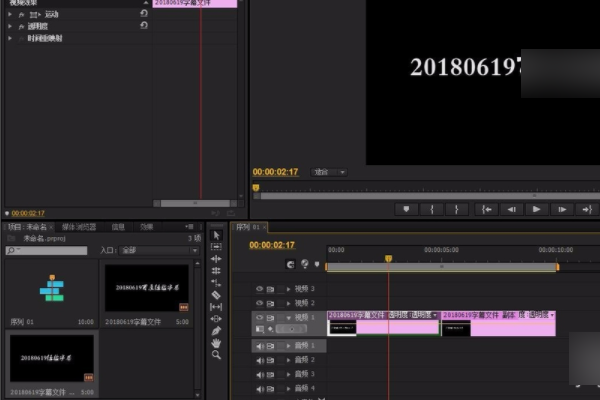The height and width of the screenshot is (400, 600).
Task: Expand track 视频 2
Action: tap(289, 303)
